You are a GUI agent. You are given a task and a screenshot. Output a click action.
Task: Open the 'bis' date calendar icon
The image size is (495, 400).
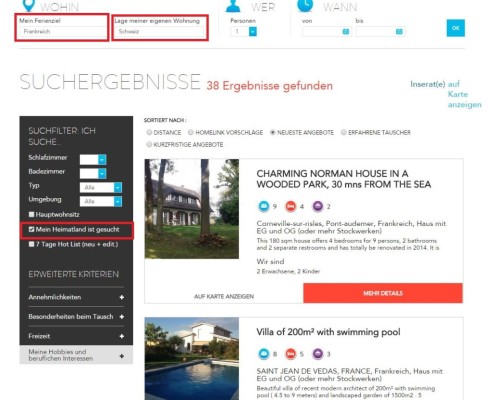pos(399,32)
